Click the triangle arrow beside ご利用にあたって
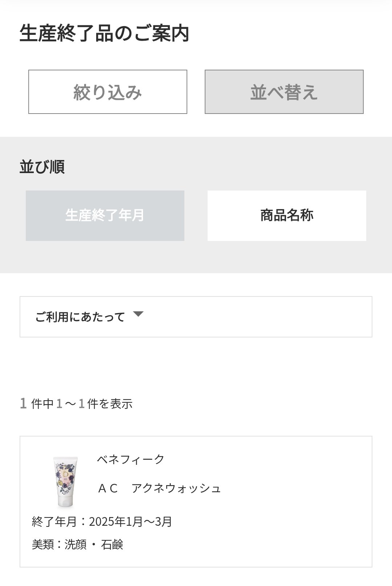The height and width of the screenshot is (586, 392). pyautogui.click(x=138, y=314)
